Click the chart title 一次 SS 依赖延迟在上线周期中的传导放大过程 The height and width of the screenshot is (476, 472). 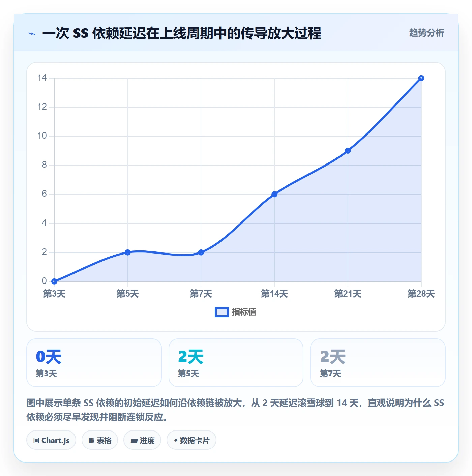(x=182, y=33)
